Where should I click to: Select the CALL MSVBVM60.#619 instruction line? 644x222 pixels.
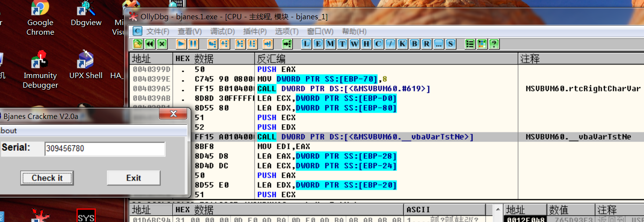(386, 89)
